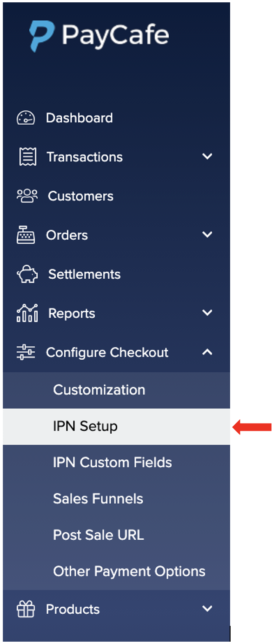Click the Settlements piggy bank icon
Screen dimensions: 278x644
(26, 275)
